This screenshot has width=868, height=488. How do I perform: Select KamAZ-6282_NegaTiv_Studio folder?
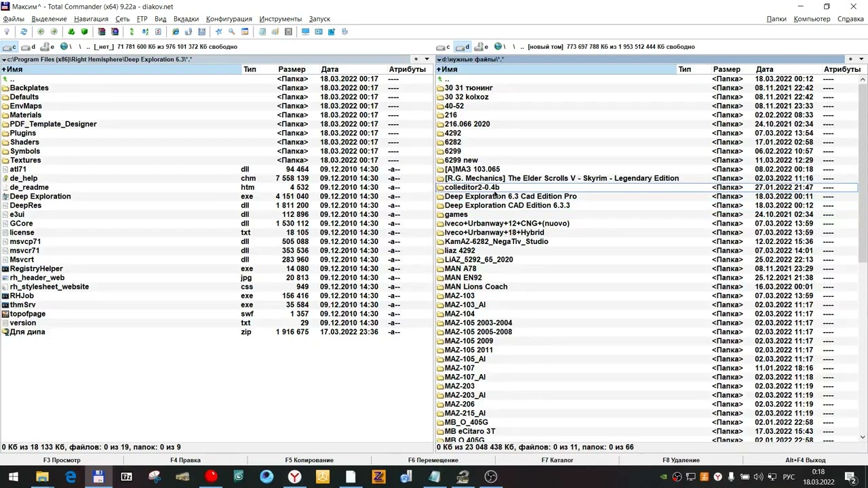tap(496, 242)
